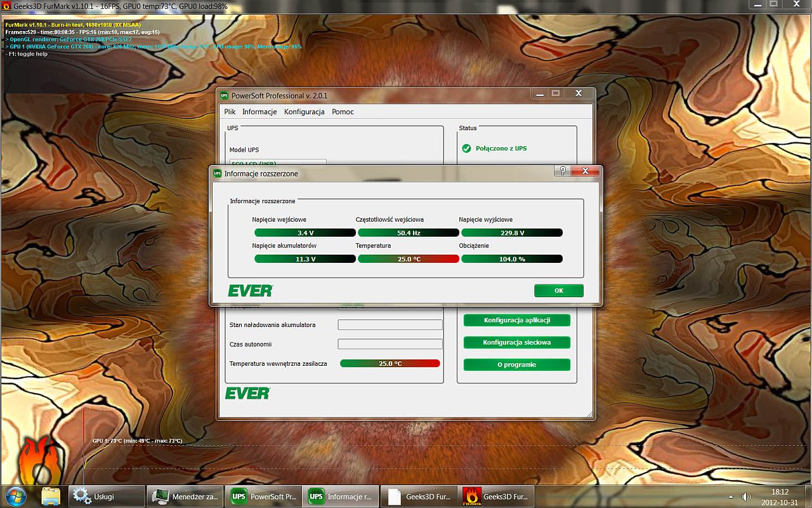Click the Napięcie wyjściowe label

tap(486, 220)
